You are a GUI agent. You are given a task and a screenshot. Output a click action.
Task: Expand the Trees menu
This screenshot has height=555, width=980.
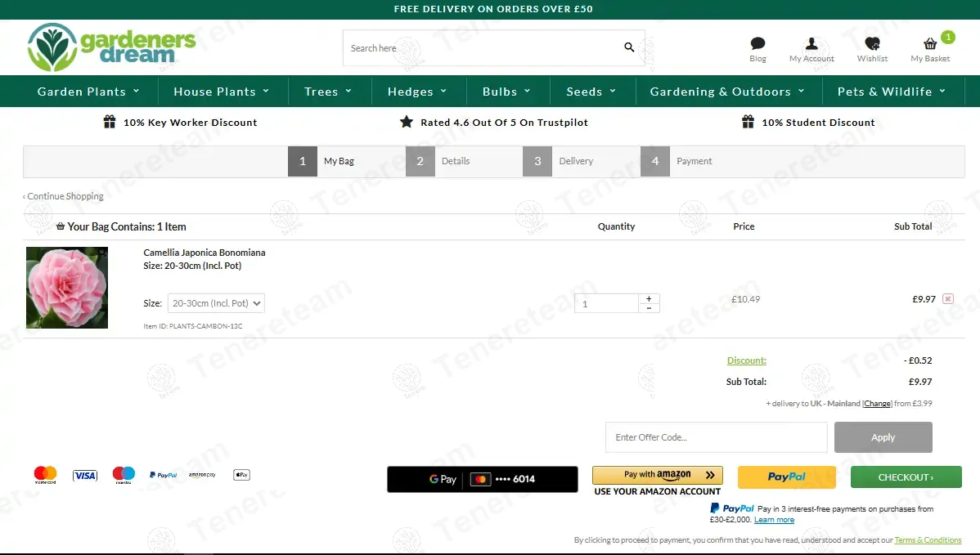pyautogui.click(x=328, y=92)
